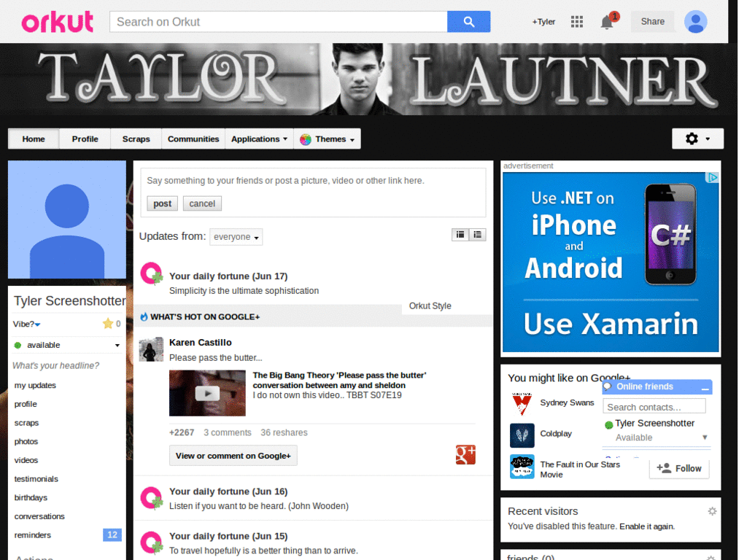Click the red Google+ icon
747x560 pixels.
[465, 454]
